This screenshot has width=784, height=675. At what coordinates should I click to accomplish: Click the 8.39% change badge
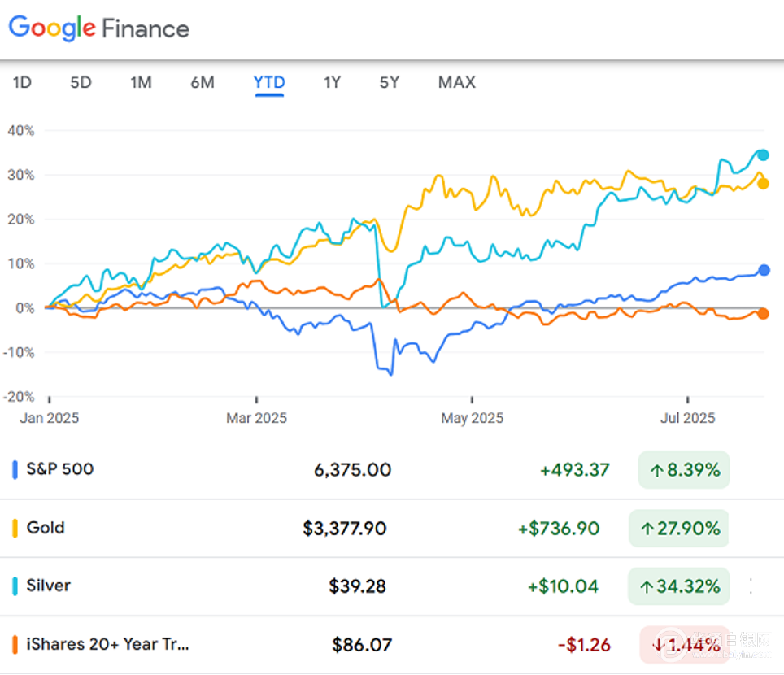click(683, 470)
